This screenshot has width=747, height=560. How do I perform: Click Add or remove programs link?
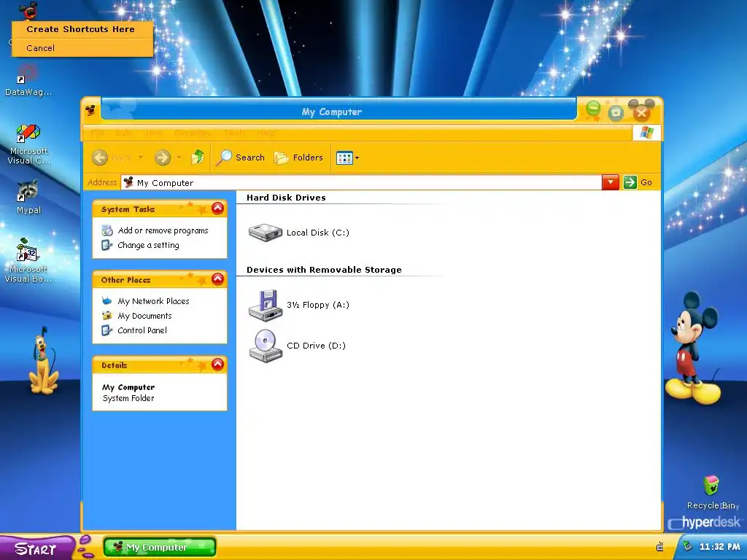[163, 230]
